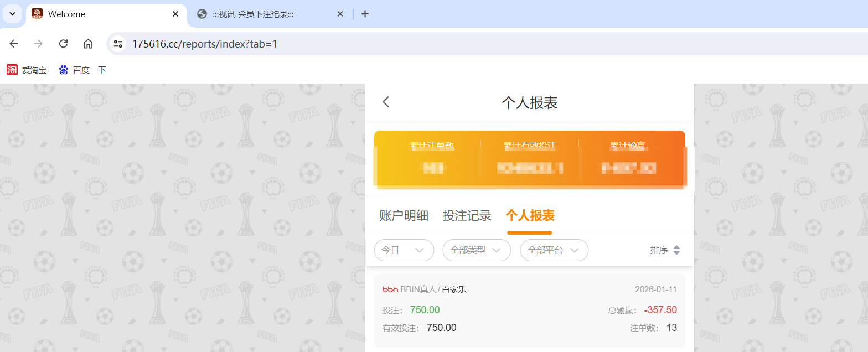Open site information icon in address bar
Image resolution: width=868 pixels, height=352 pixels.
pyautogui.click(x=117, y=44)
